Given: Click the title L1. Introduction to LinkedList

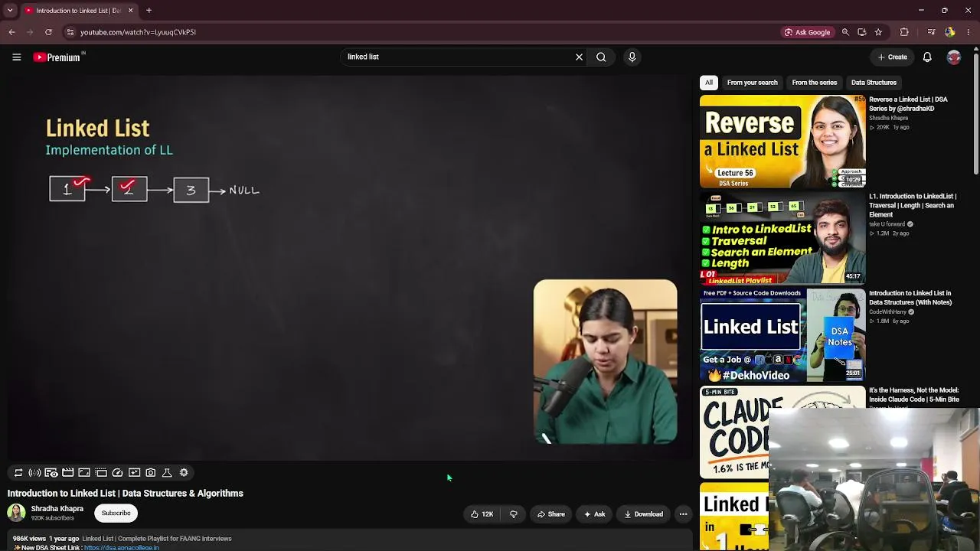Looking at the screenshot, I should coord(912,206).
